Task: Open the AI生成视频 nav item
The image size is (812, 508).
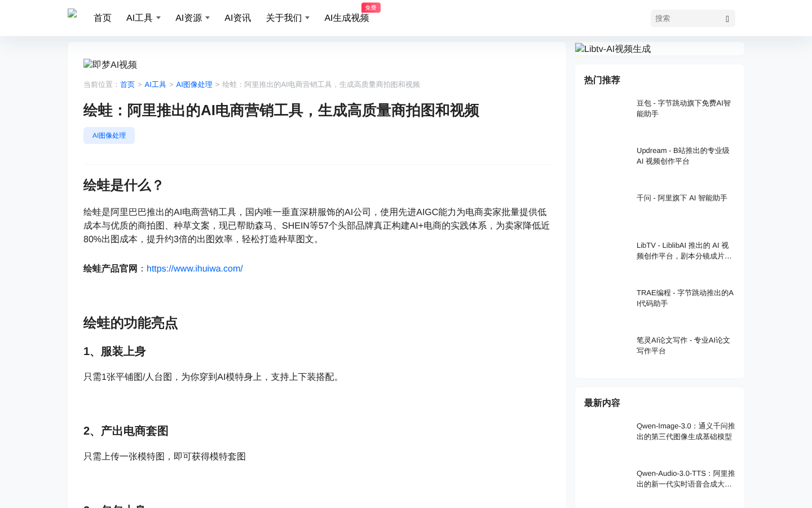Action: click(346, 18)
